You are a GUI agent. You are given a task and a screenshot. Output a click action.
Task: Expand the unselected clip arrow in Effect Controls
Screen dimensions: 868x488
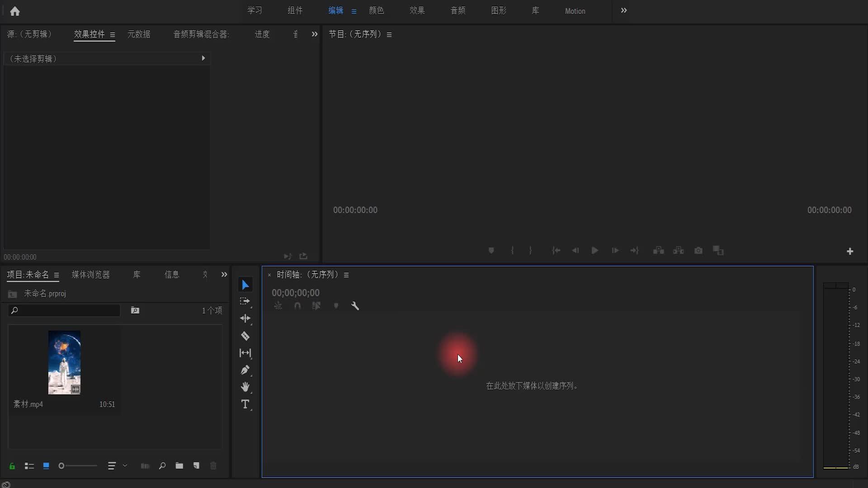point(203,58)
